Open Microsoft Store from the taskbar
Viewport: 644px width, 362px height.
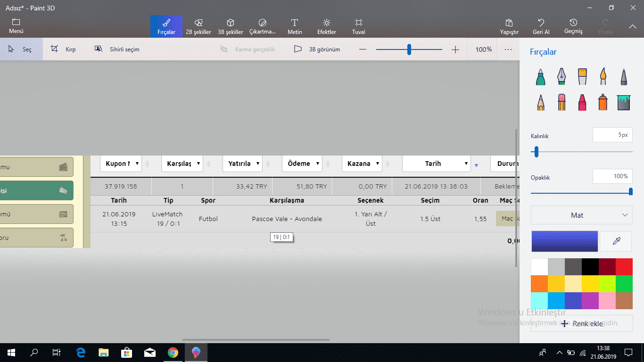click(x=127, y=352)
